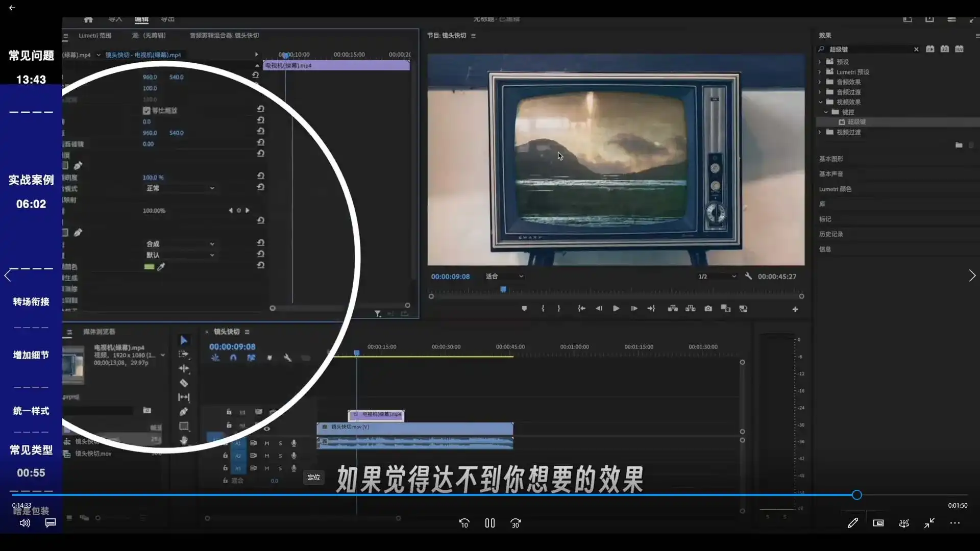The height and width of the screenshot is (551, 980).
Task: Jump to the 实战案例 chapter
Action: click(31, 180)
